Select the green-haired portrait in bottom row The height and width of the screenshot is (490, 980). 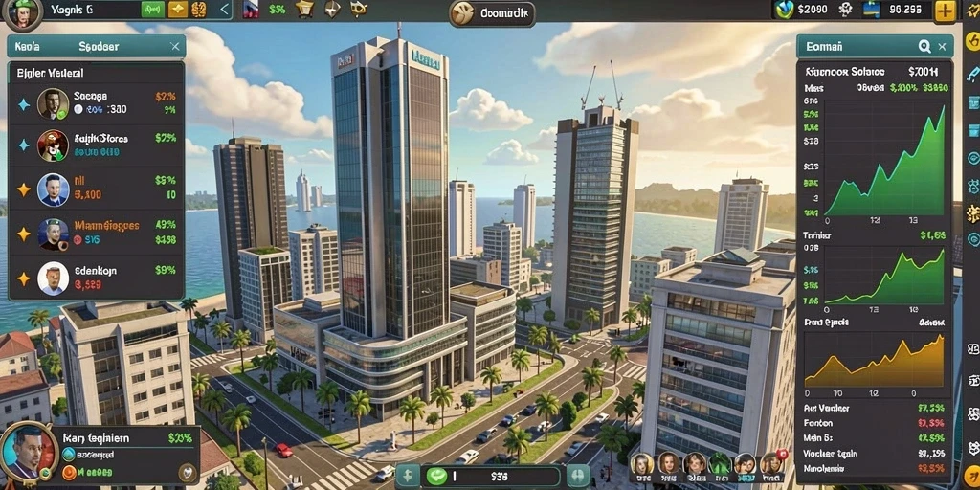[720, 464]
